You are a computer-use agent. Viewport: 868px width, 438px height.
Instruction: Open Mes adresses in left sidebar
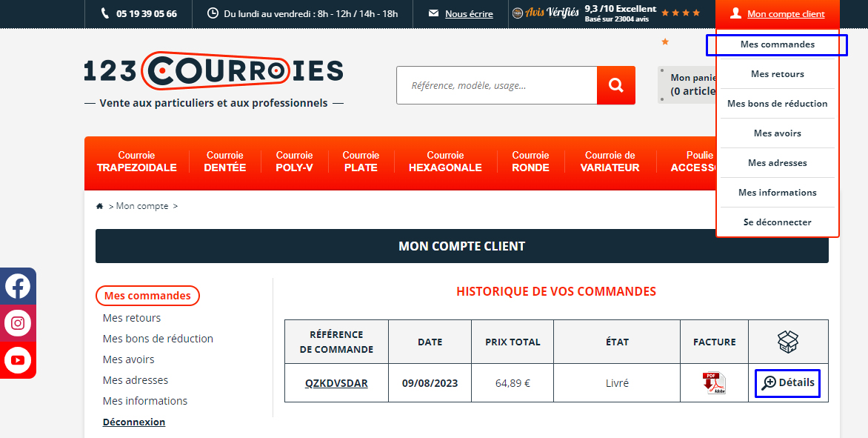point(136,380)
